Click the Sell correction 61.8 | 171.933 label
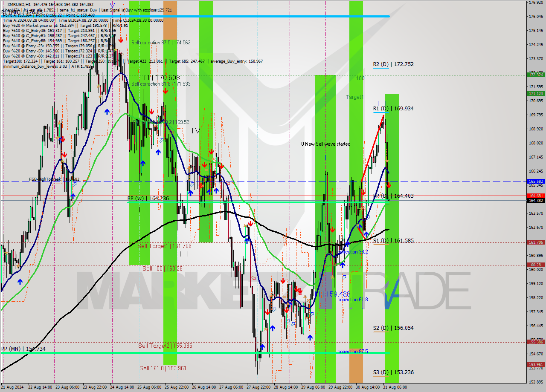546x392 pixels. pyautogui.click(x=161, y=84)
